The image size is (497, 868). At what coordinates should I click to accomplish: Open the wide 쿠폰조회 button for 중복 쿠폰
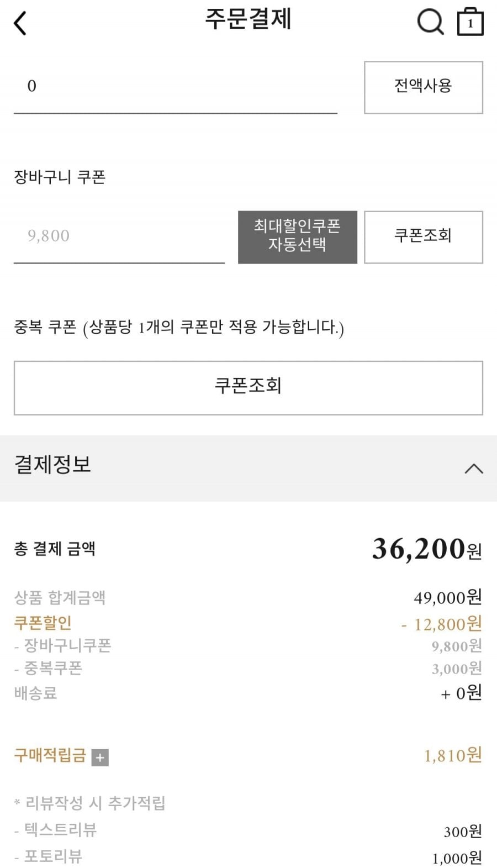248,387
